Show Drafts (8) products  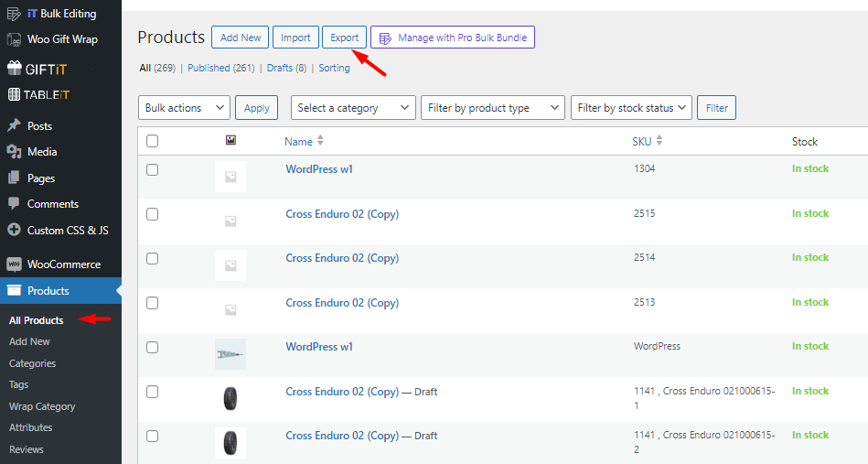coord(286,68)
